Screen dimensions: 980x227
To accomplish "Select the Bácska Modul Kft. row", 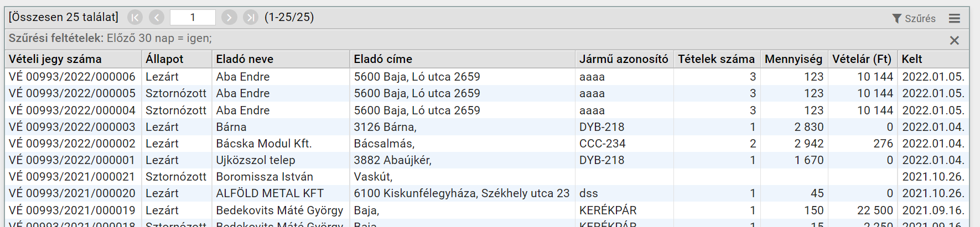I will pos(487,144).
